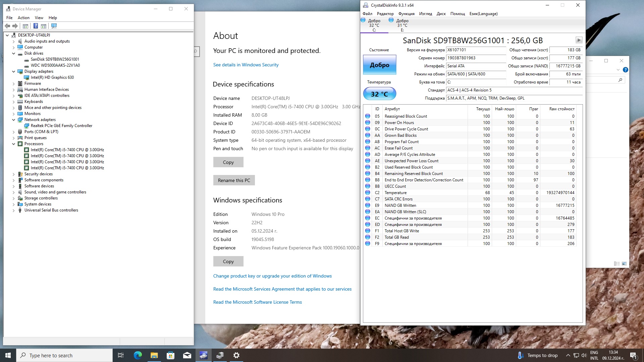
Task: Click the Добро health status button
Action: click(379, 65)
